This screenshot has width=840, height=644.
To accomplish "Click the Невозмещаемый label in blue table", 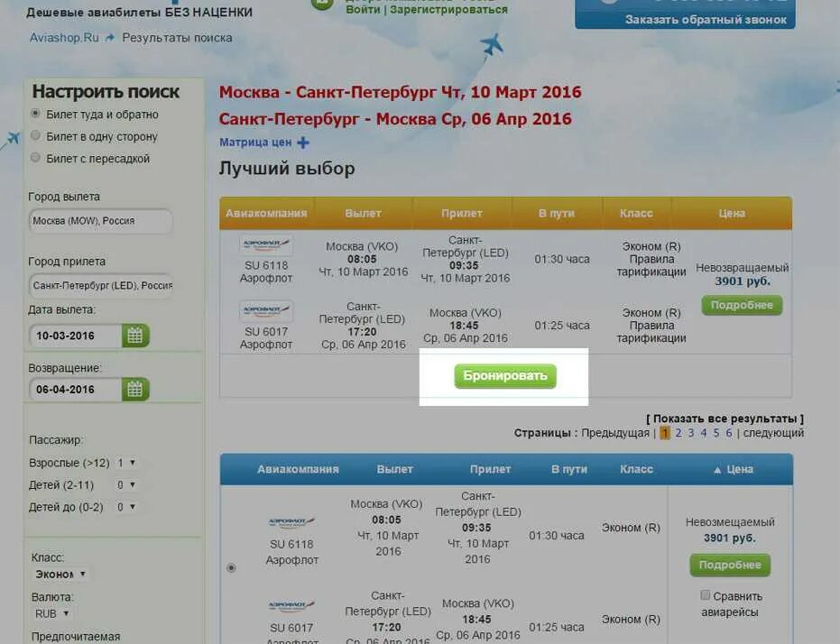I will coord(730,522).
